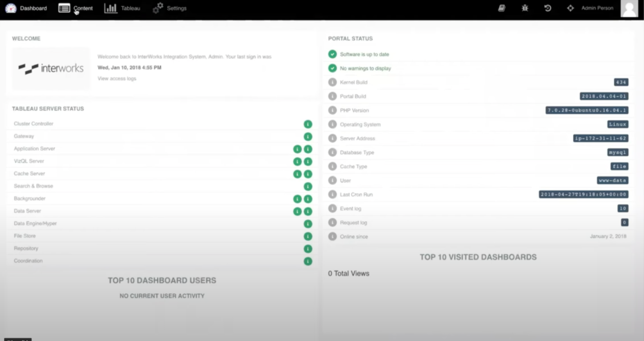Click the File Store status icon
The image size is (644, 341).
coord(308,236)
